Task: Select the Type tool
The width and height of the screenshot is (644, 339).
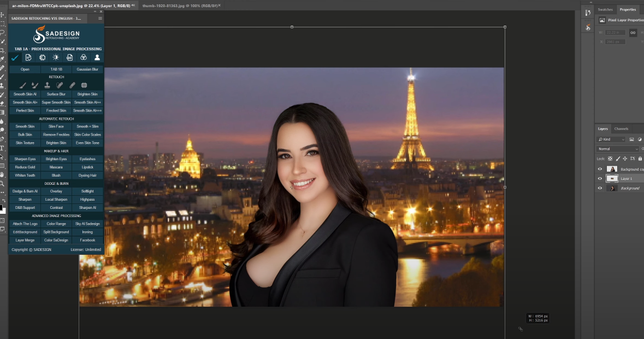Action: click(3, 148)
